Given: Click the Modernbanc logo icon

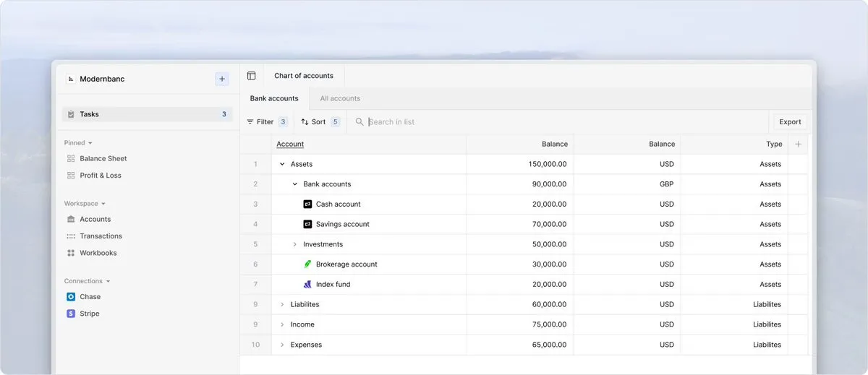Looking at the screenshot, I should coord(71,79).
